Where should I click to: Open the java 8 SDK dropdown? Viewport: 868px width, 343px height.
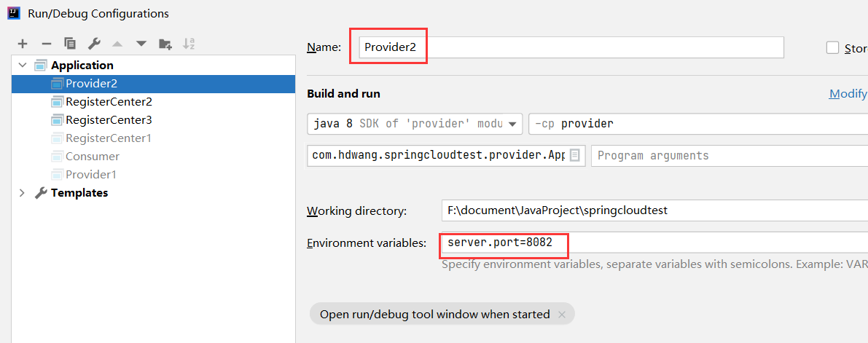[x=415, y=124]
